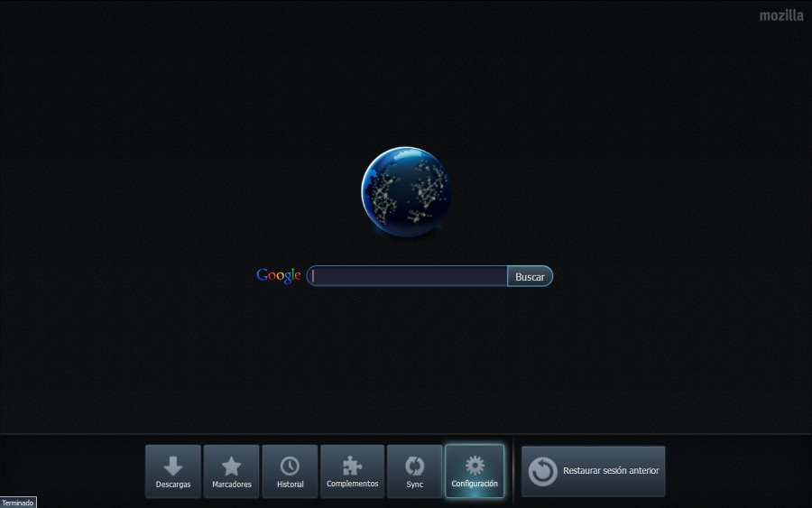
Task: Click the blue globe logo
Action: click(x=406, y=191)
